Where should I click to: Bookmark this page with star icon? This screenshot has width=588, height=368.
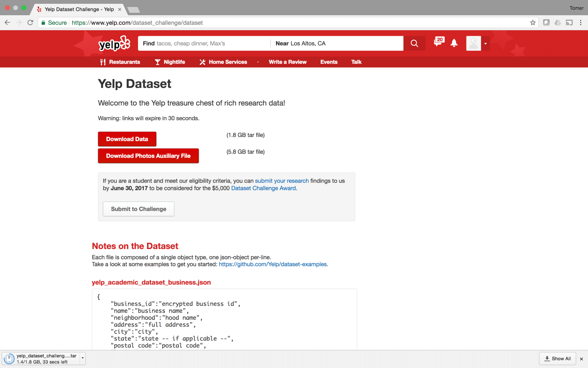click(533, 23)
